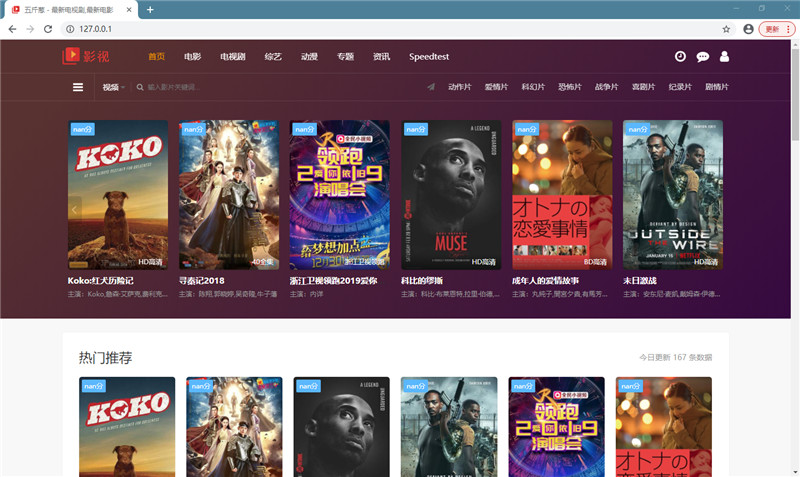This screenshot has width=800, height=477.
Task: Open the Chrome profile avatar icon
Action: (748, 29)
